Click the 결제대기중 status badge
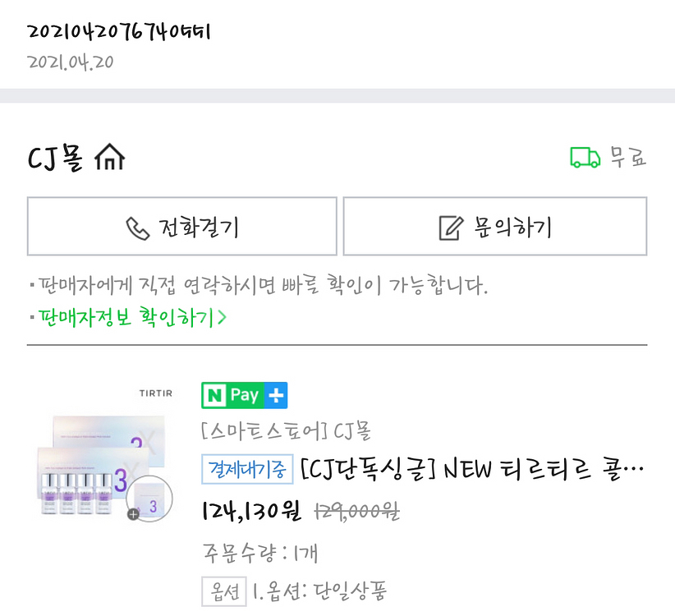The image size is (675, 616). [247, 469]
